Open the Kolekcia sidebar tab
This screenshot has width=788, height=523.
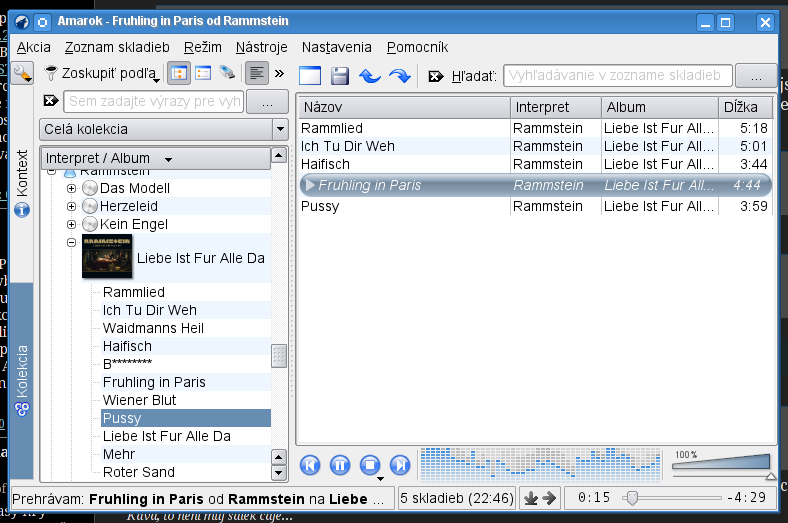click(22, 381)
